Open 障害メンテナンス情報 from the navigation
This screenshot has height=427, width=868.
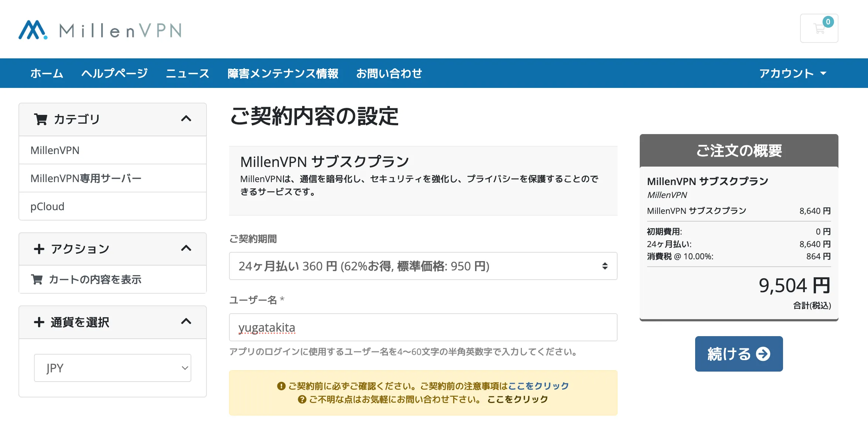[283, 73]
